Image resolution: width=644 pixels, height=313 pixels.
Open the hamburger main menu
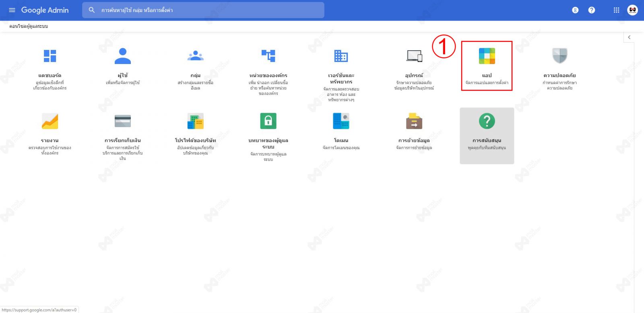[x=12, y=10]
